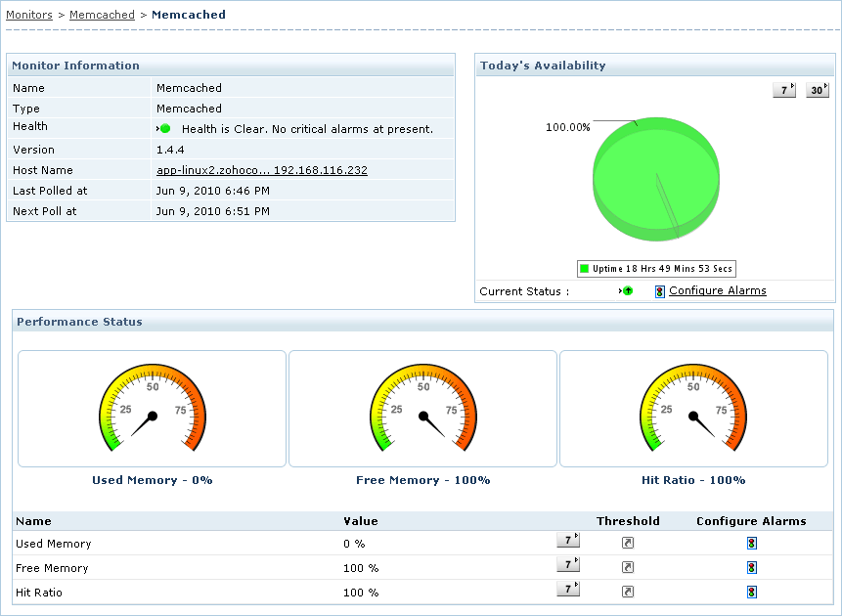This screenshot has width=842, height=616.
Task: Click 'Jun 9, 2010 6:46 PM' last polled value
Action: click(x=213, y=191)
